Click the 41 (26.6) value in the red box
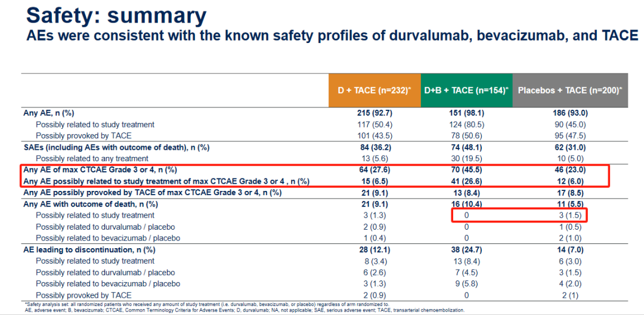Viewport: 644px width, 315px height. click(x=466, y=181)
